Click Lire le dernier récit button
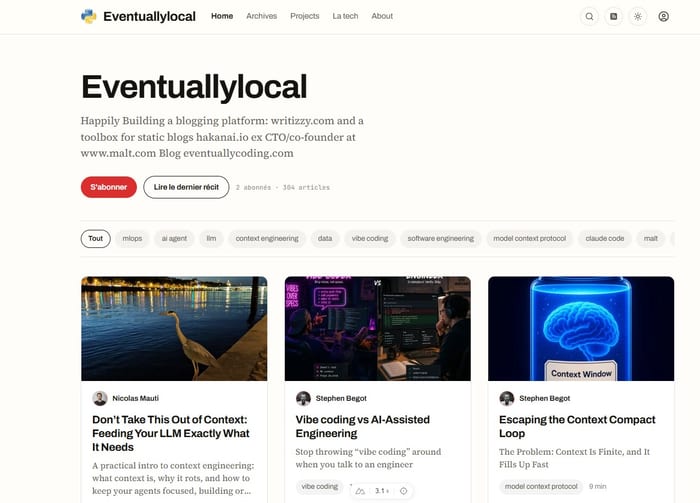 click(x=186, y=187)
